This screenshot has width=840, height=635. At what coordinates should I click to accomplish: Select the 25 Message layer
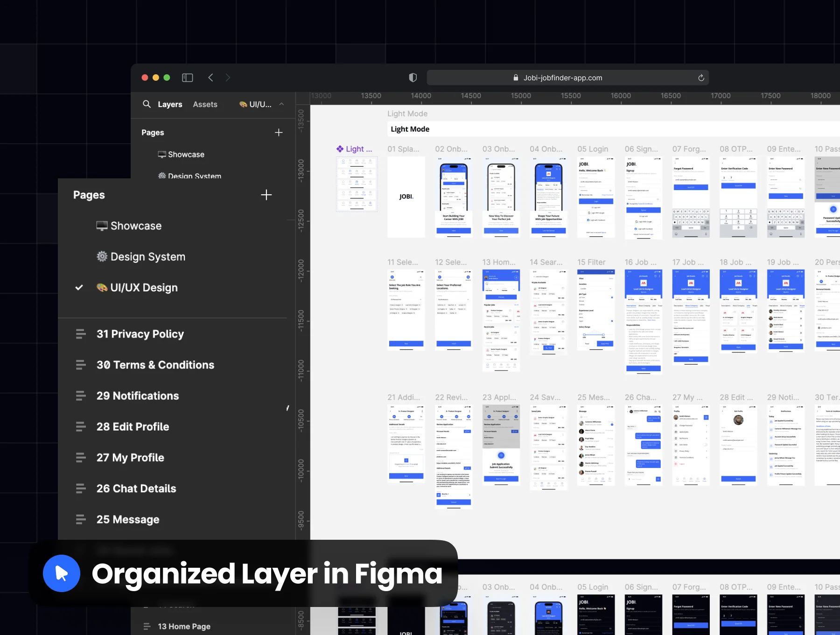[128, 519]
